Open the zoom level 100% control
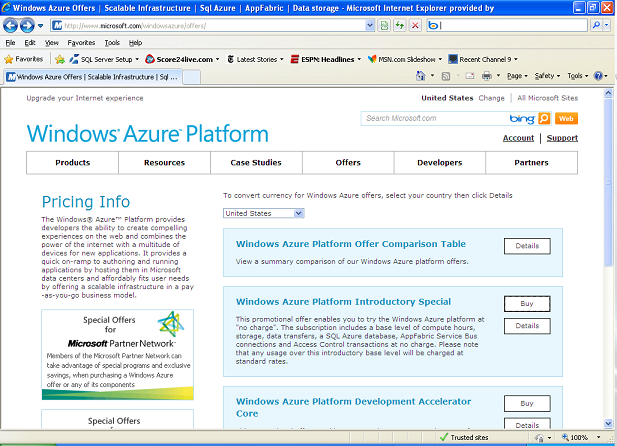The height and width of the screenshot is (446, 617). [x=581, y=437]
